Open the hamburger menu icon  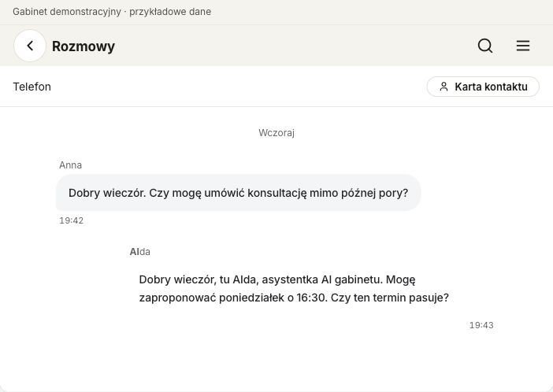coord(523,46)
